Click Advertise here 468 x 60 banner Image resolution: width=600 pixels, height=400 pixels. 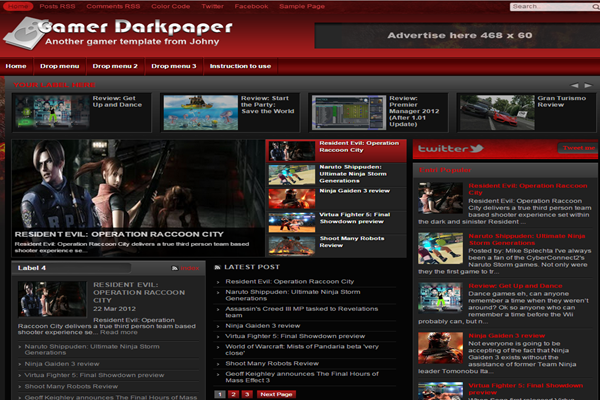pos(457,36)
